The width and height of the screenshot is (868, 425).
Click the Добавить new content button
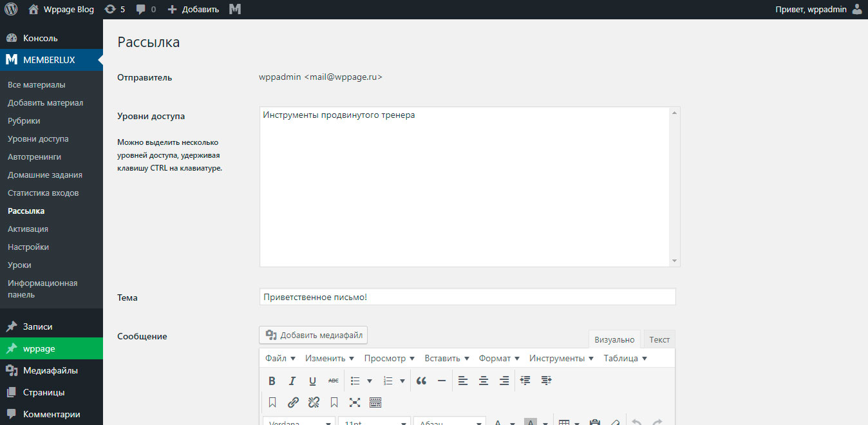(x=193, y=10)
